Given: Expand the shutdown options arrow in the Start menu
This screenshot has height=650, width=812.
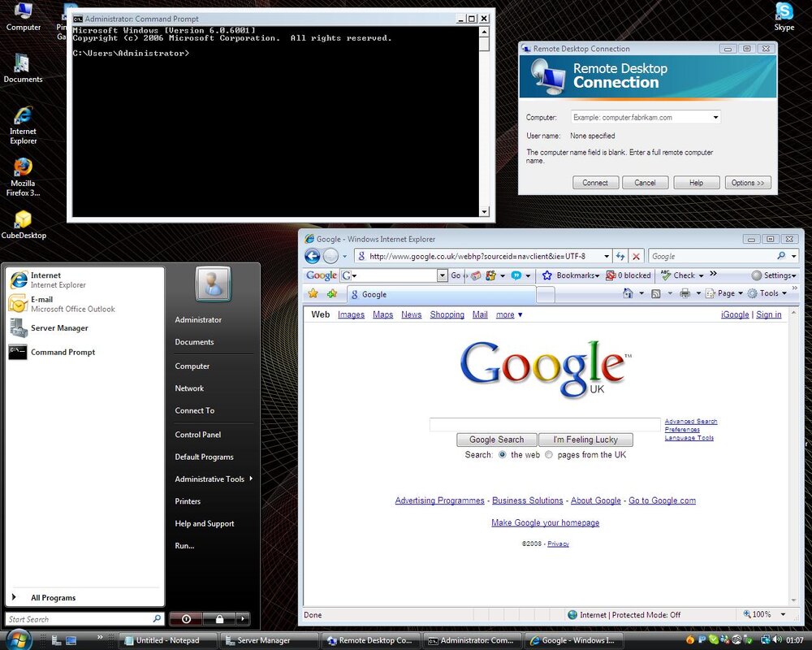Looking at the screenshot, I should 243,618.
